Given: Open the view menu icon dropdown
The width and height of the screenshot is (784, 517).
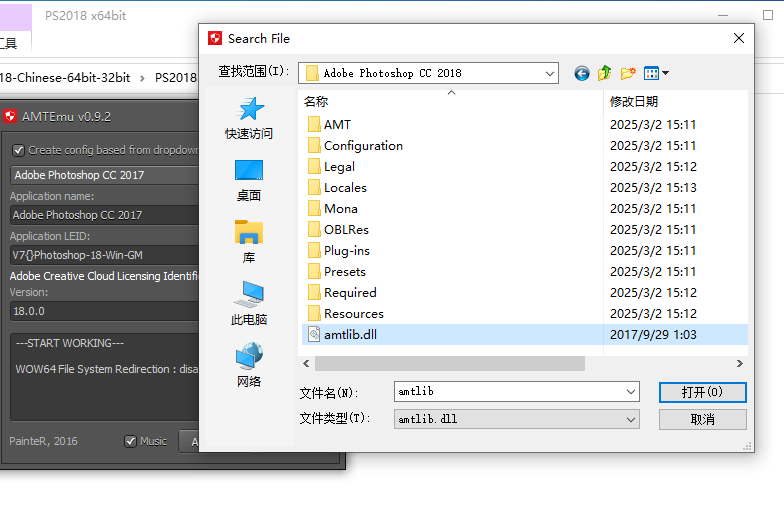Looking at the screenshot, I should 656,74.
